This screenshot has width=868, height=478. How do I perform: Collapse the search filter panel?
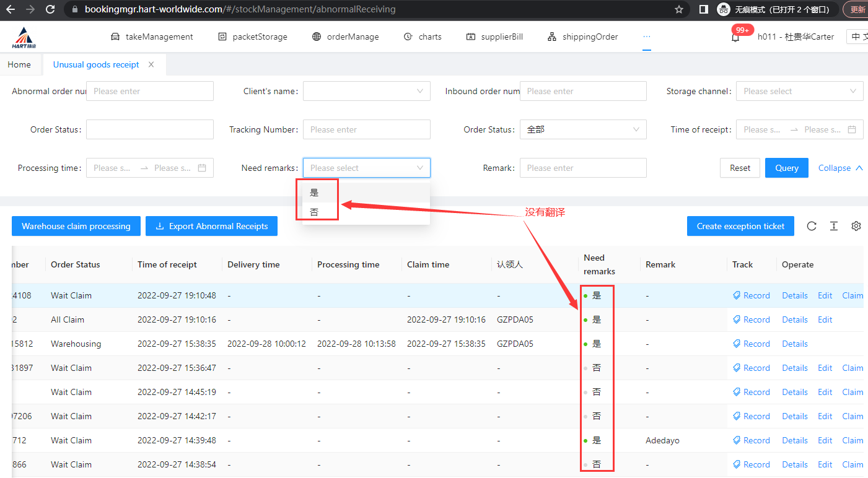point(840,168)
